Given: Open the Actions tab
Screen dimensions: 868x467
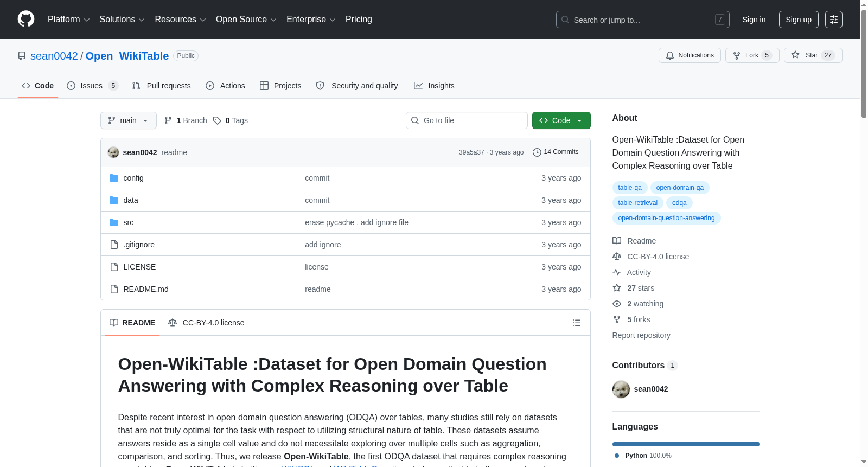Looking at the screenshot, I should coord(226,86).
